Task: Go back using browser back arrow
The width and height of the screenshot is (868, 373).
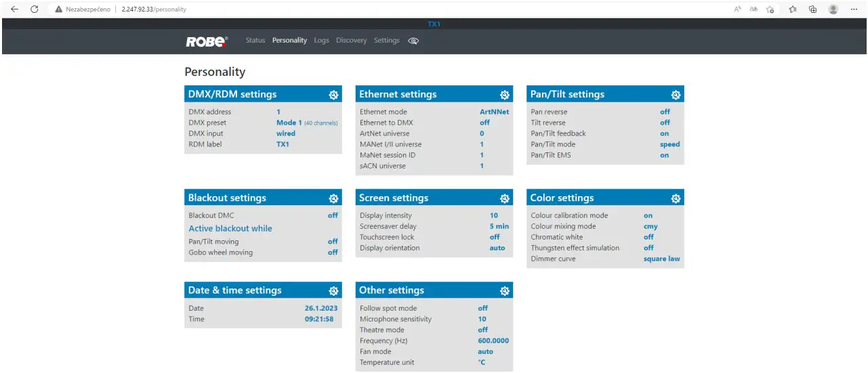Action: click(x=14, y=9)
